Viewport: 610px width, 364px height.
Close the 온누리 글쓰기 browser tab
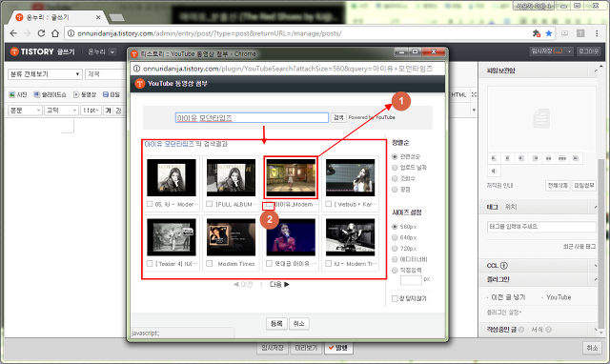98,17
